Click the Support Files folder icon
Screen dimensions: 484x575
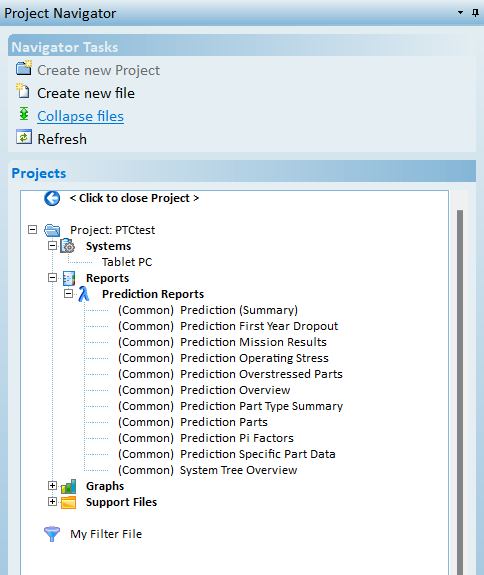click(69, 502)
